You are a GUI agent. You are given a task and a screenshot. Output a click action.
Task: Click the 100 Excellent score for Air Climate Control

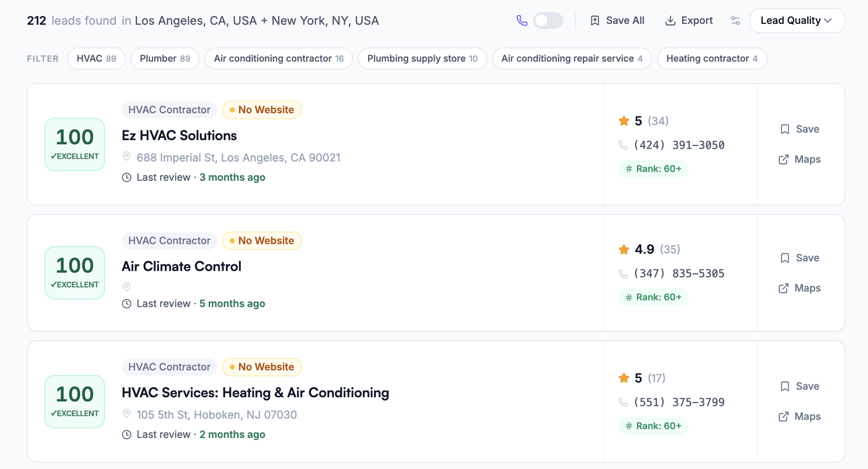point(75,273)
